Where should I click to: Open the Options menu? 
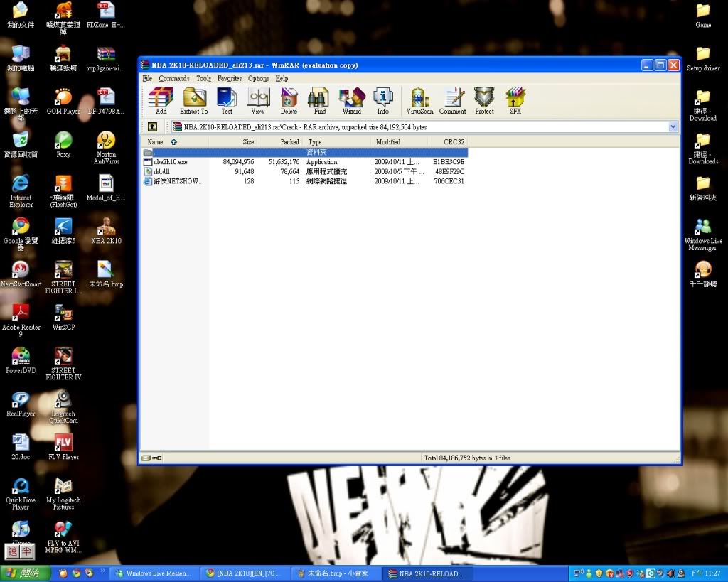coord(258,78)
